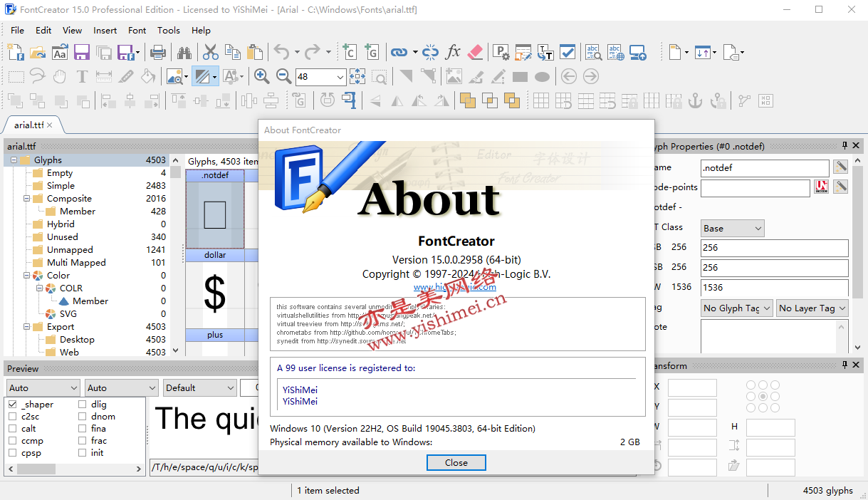Open a font file with folder icon
The width and height of the screenshot is (868, 500).
coord(37,52)
